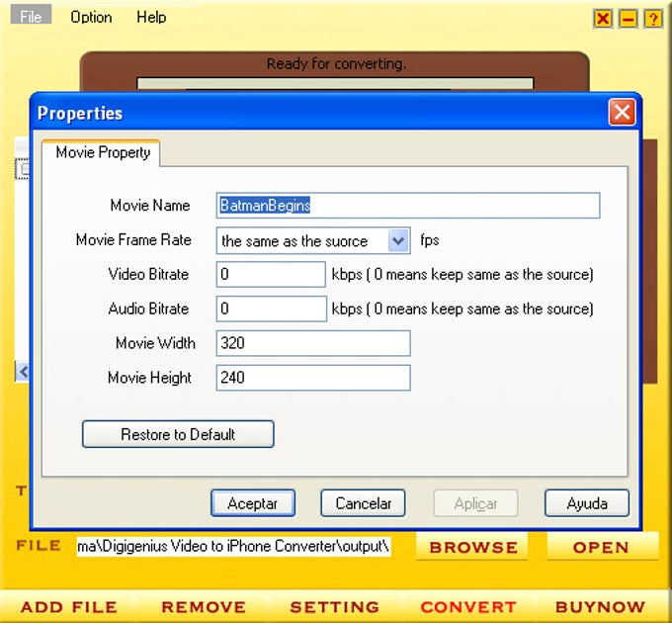Screen dimensions: 672x623
Task: Click the Ayuda button
Action: 587,503
